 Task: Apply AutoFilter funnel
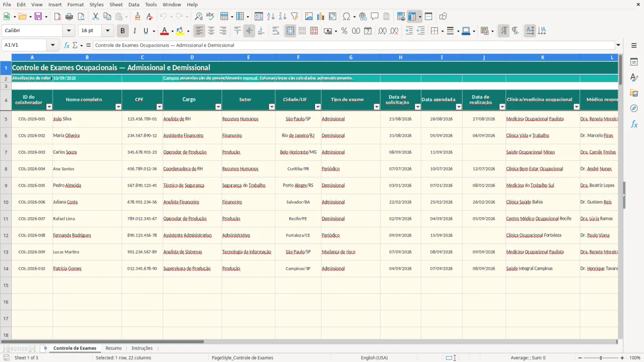pyautogui.click(x=295, y=17)
